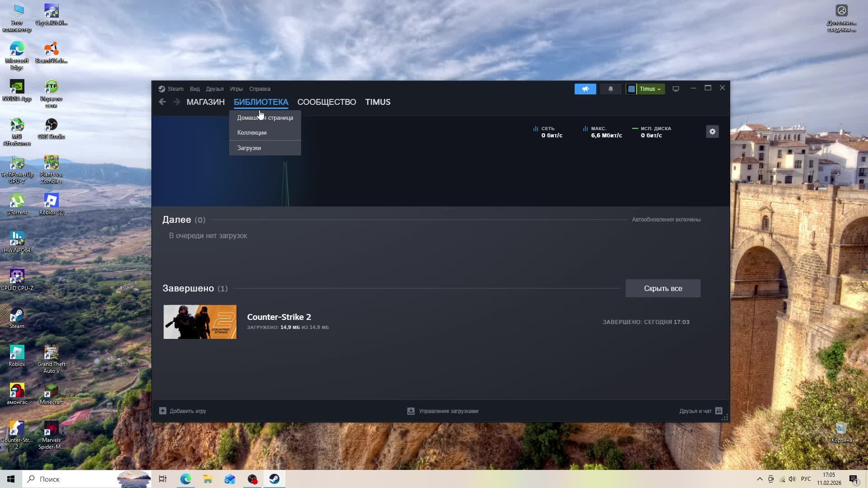Screen dimensions: 868x488
Task: Open the Вид menu
Action: point(194,89)
